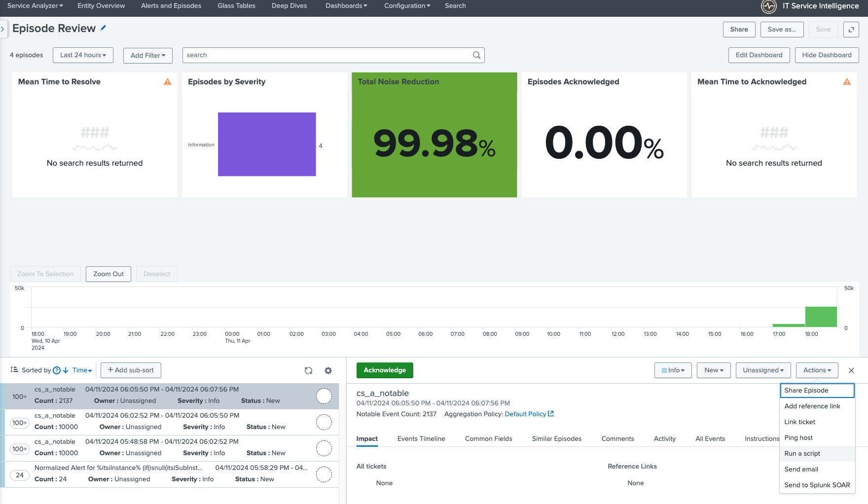The height and width of the screenshot is (504, 868).
Task: Click the magnifier icon in search box
Action: click(x=476, y=55)
